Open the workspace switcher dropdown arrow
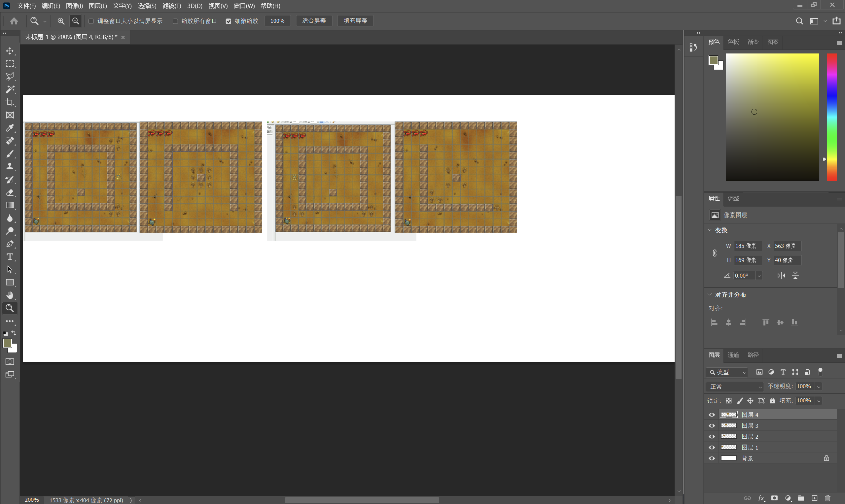 coord(825,21)
